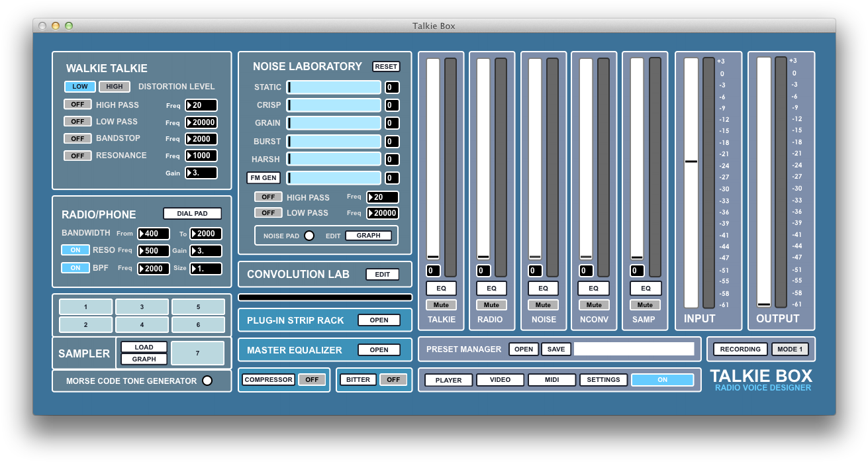The height and width of the screenshot is (462, 868).
Task: Open the DIAL PAD
Action: coord(192,213)
